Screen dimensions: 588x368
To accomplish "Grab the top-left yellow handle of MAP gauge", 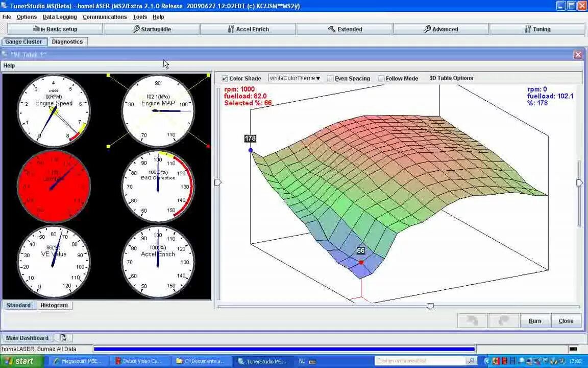I will [x=108, y=76].
